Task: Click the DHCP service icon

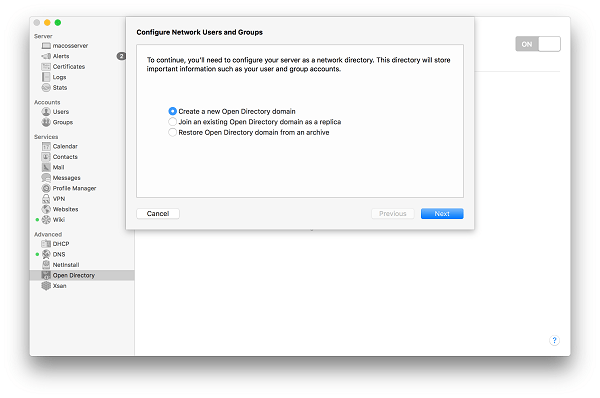Action: point(46,244)
